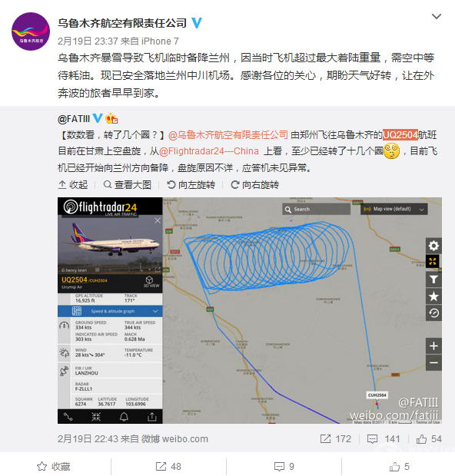The width and height of the screenshot is (455, 476).
Task: Toggle flight route icon in bottom bar
Action: pos(68,417)
